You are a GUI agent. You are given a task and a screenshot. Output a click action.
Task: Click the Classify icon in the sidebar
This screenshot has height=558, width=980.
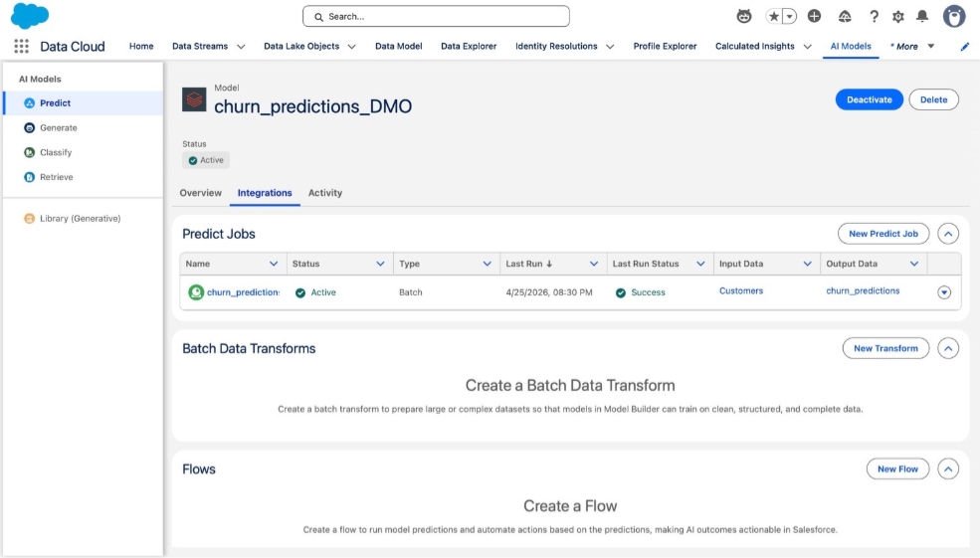coord(30,152)
